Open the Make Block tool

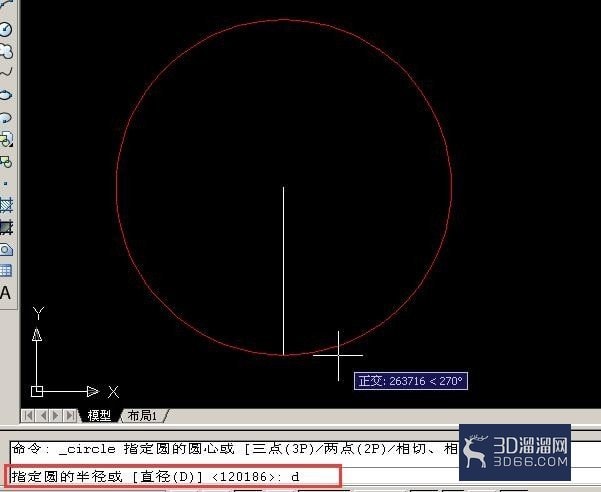[6, 162]
